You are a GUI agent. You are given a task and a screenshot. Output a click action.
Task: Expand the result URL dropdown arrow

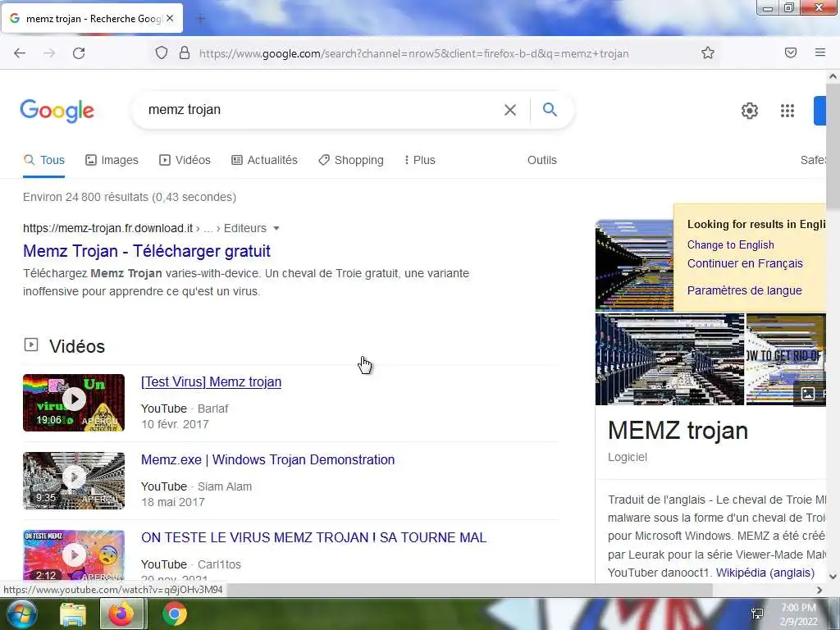[276, 228]
